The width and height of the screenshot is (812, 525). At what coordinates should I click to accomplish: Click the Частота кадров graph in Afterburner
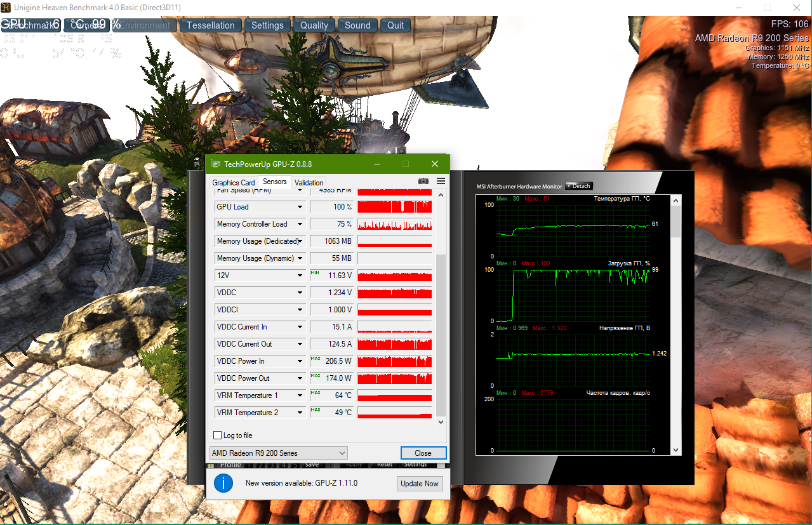(573, 425)
